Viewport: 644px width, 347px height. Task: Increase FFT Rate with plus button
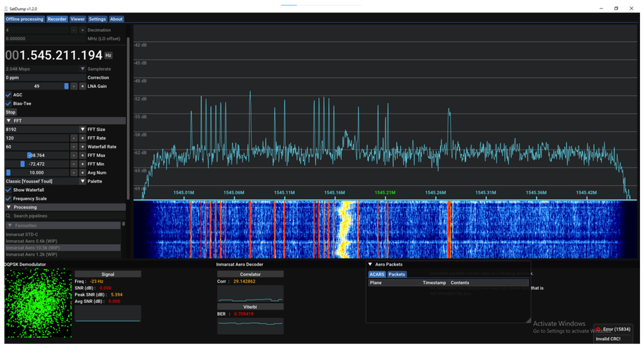pos(82,138)
